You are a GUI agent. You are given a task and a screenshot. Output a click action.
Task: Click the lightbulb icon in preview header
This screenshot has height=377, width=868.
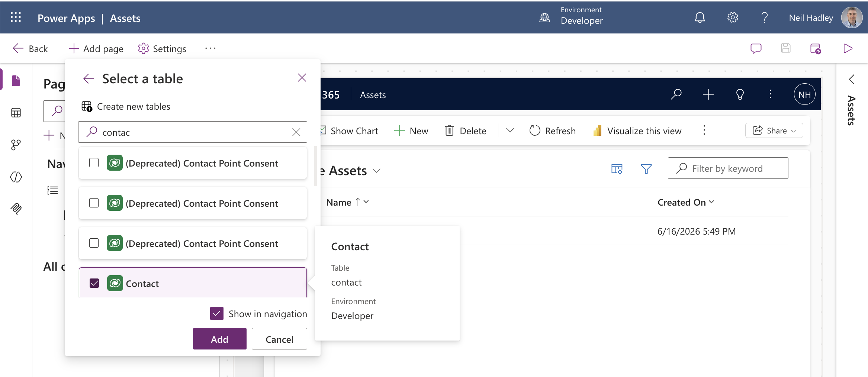tap(740, 94)
